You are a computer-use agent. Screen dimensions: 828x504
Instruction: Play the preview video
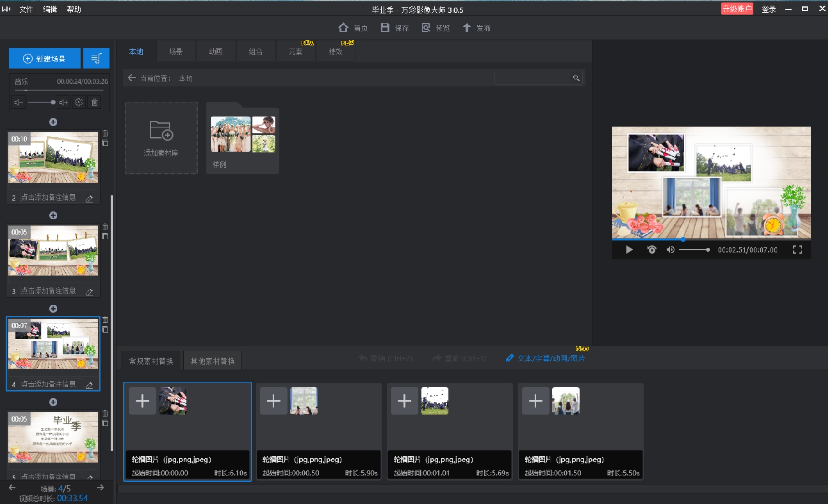coord(629,249)
